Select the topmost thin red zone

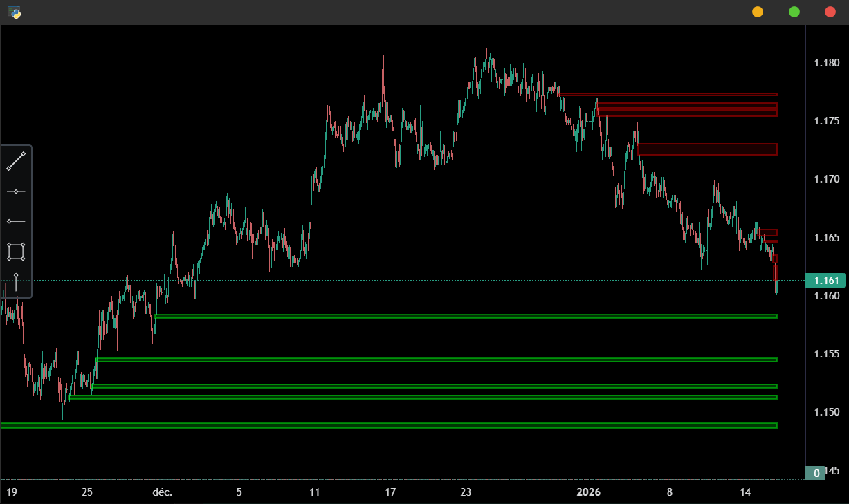pyautogui.click(x=668, y=95)
